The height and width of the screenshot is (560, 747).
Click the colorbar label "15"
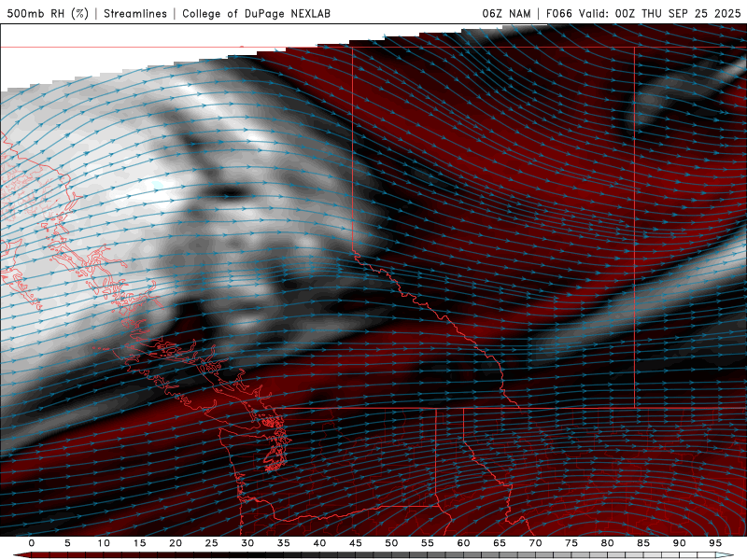point(139,543)
